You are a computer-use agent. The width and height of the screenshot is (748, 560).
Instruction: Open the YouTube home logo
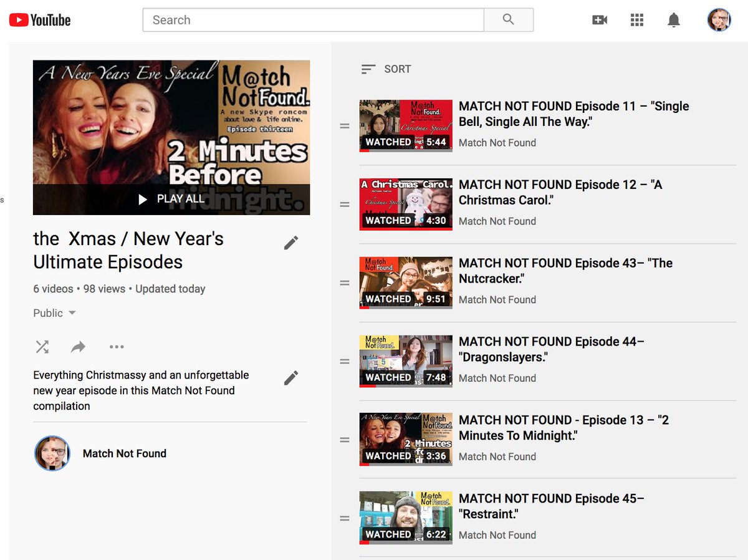point(40,20)
